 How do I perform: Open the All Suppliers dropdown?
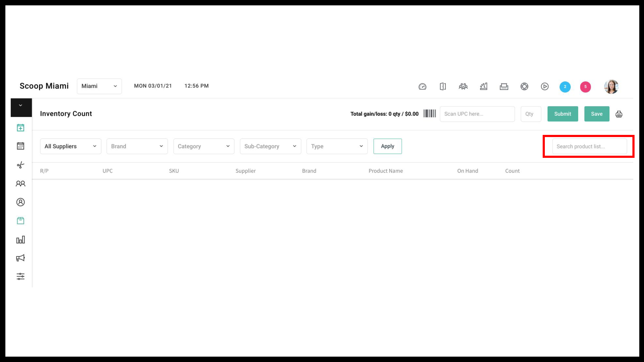tap(70, 146)
